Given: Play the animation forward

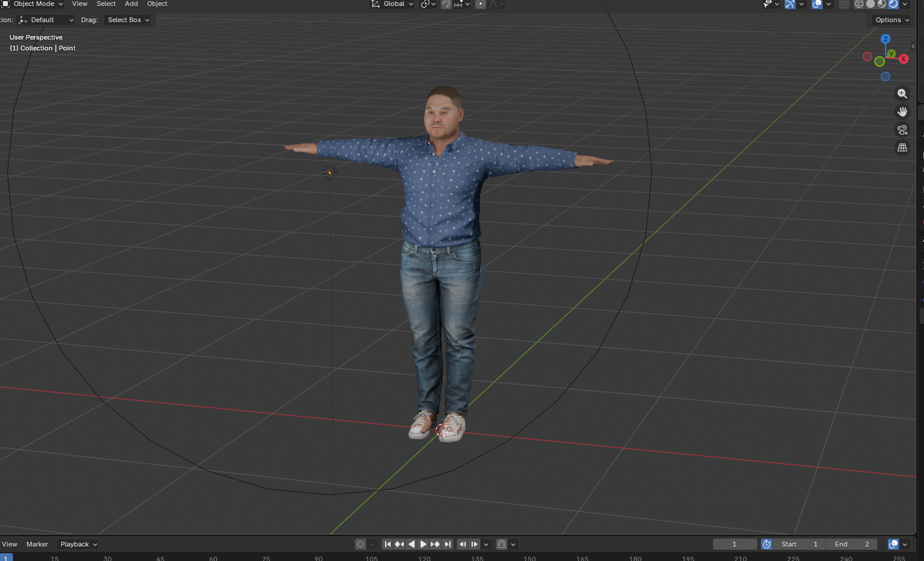Looking at the screenshot, I should (423, 544).
